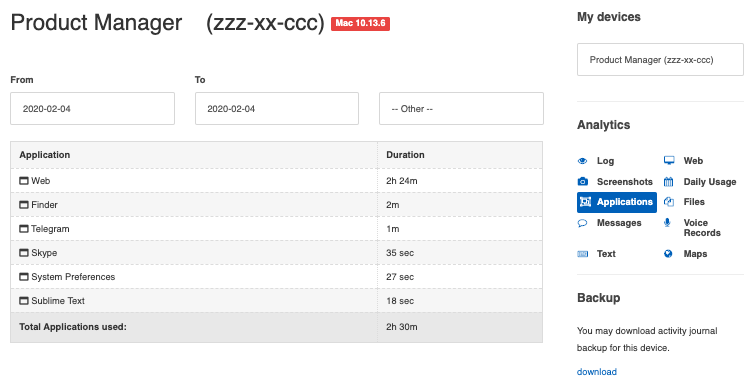Click the Mac 10.13.6 badge
The height and width of the screenshot is (390, 751).
(x=360, y=23)
